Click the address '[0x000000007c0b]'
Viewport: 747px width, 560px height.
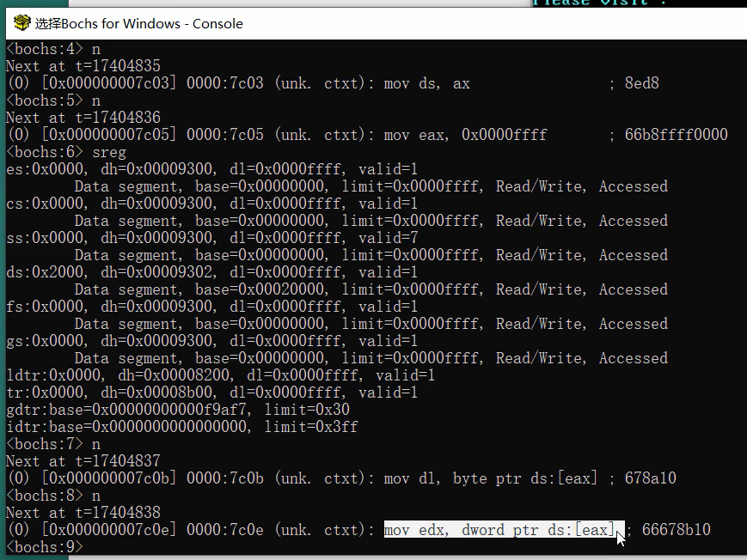coord(109,478)
